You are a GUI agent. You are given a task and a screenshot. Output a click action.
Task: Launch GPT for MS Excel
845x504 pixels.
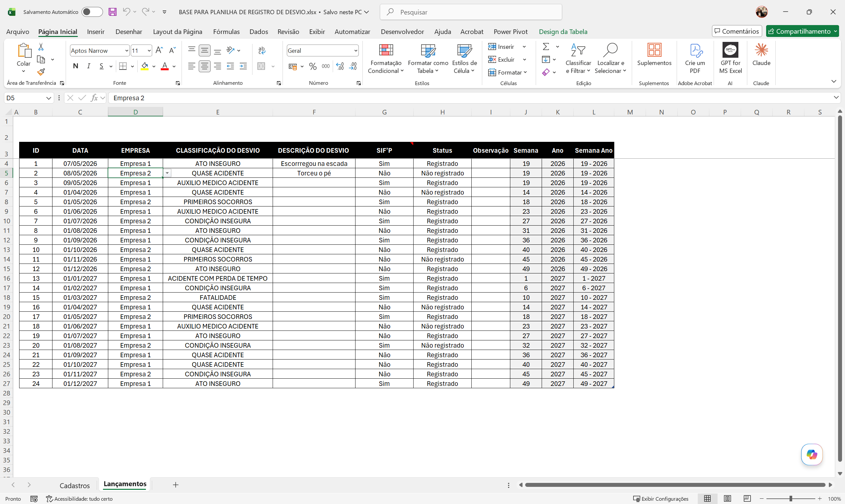(730, 58)
